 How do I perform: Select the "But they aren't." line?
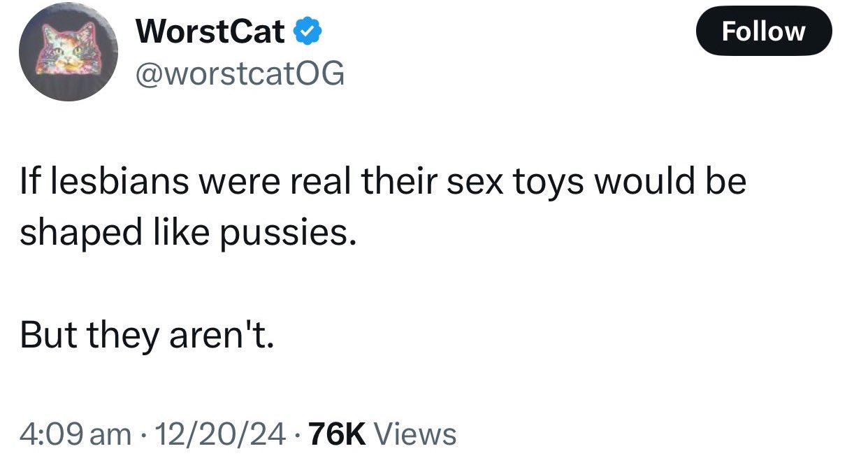click(147, 336)
